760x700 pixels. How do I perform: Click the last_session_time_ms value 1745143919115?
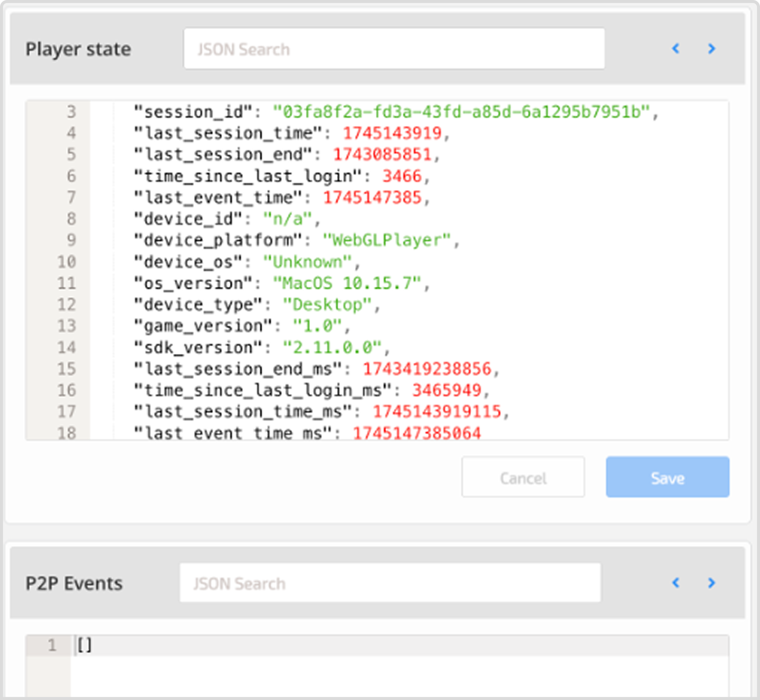[437, 412]
